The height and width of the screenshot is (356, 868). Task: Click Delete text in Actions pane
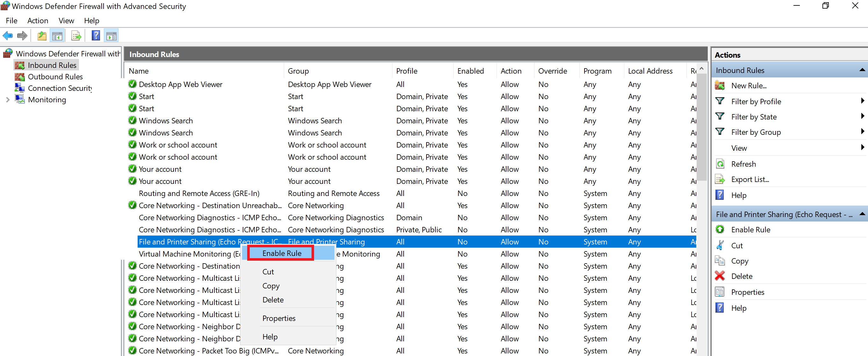click(x=742, y=276)
